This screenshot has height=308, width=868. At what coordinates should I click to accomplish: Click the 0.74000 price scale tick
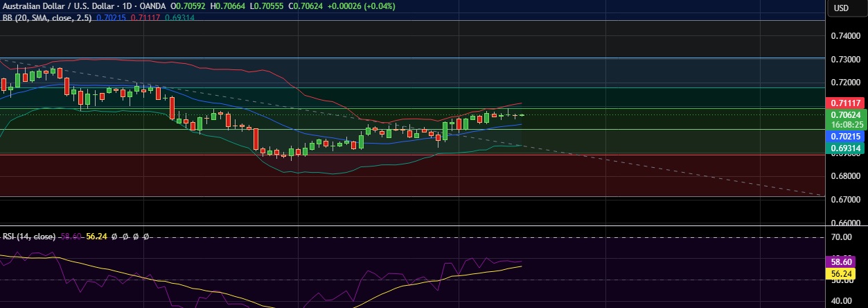(x=845, y=35)
